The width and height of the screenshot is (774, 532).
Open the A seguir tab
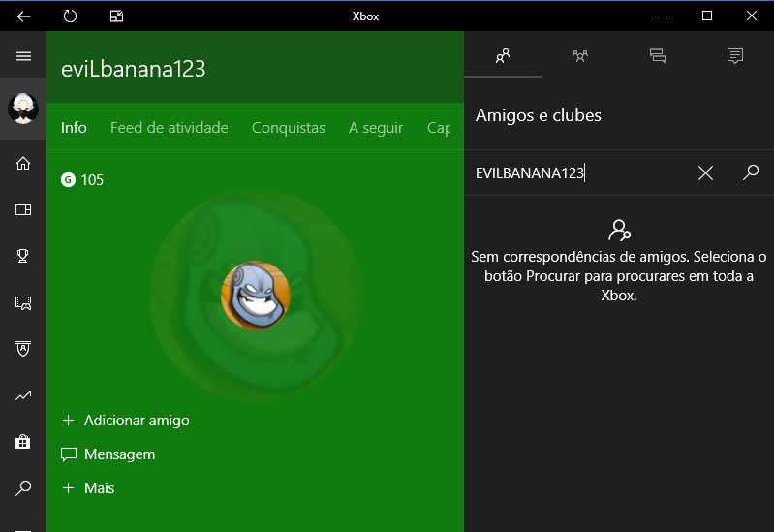tap(376, 128)
